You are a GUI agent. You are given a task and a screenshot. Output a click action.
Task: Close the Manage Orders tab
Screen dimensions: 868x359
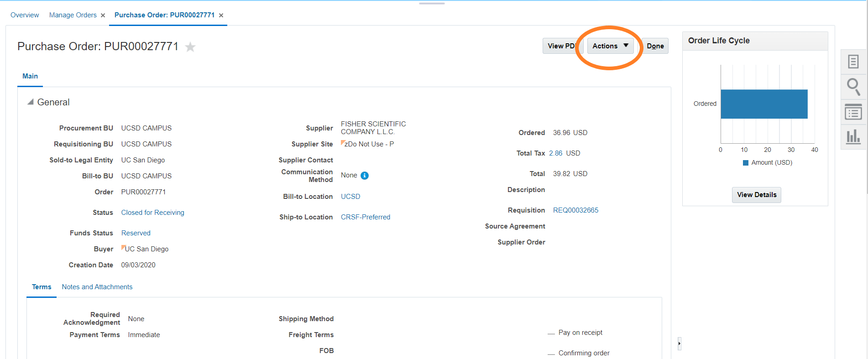pos(103,16)
